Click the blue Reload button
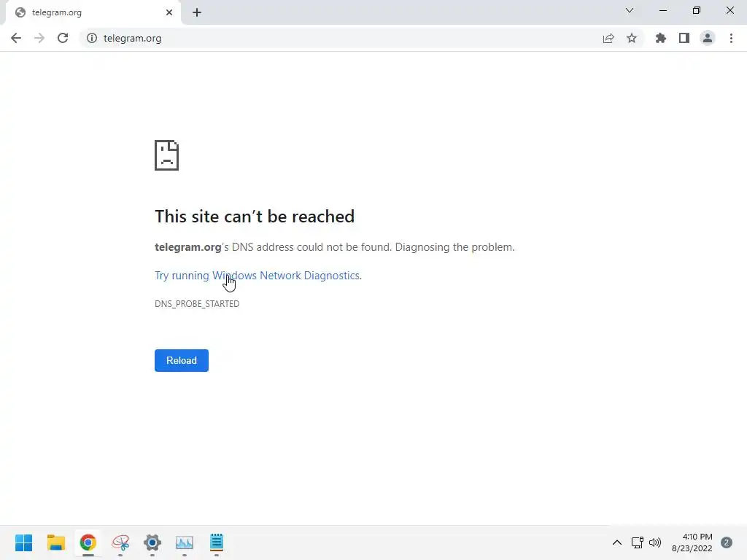The height and width of the screenshot is (560, 747). [182, 360]
